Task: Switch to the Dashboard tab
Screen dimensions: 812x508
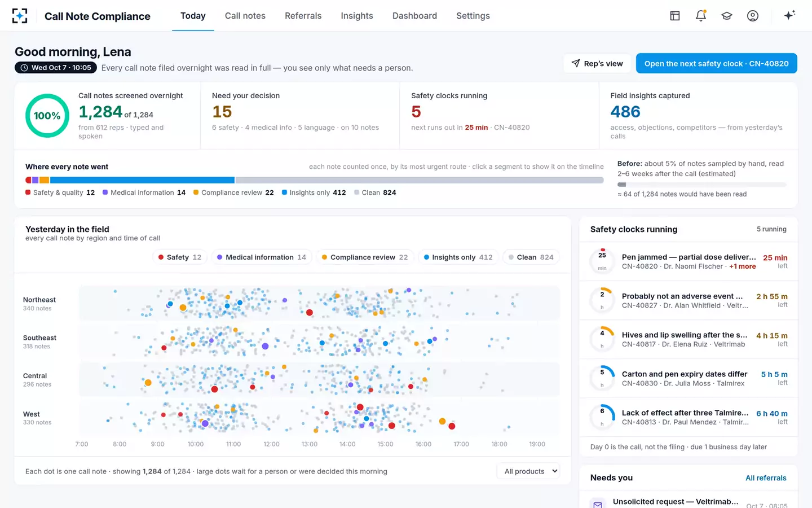Action: click(414, 16)
